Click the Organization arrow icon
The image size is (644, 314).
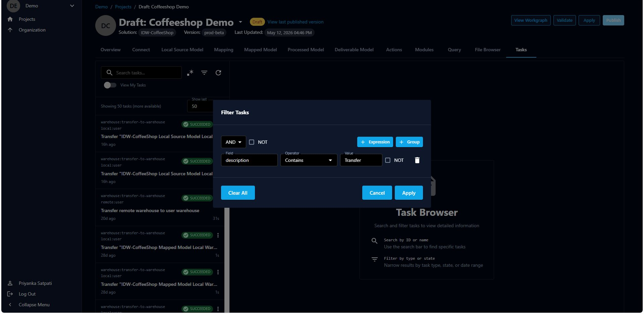[10, 30]
